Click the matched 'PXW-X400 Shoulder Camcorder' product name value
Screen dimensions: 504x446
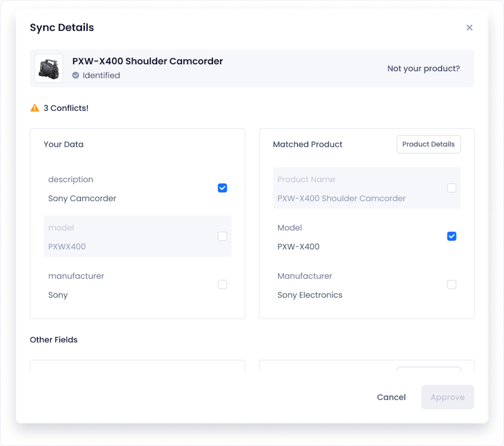pos(341,198)
